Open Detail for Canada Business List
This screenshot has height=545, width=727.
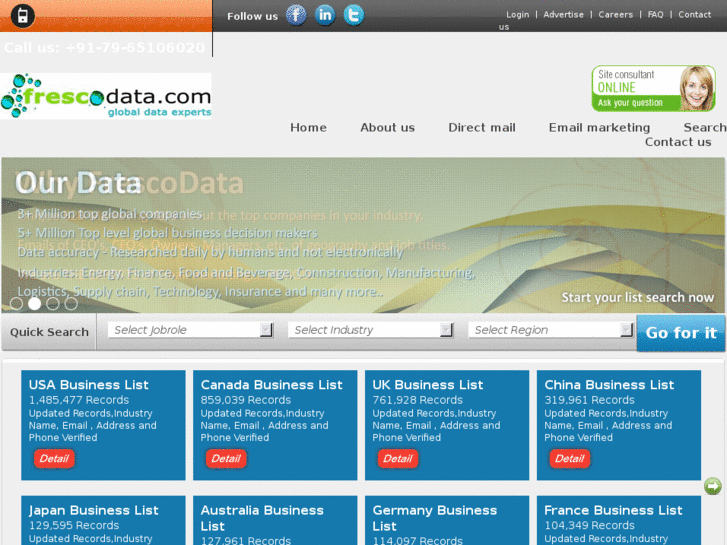(x=226, y=459)
